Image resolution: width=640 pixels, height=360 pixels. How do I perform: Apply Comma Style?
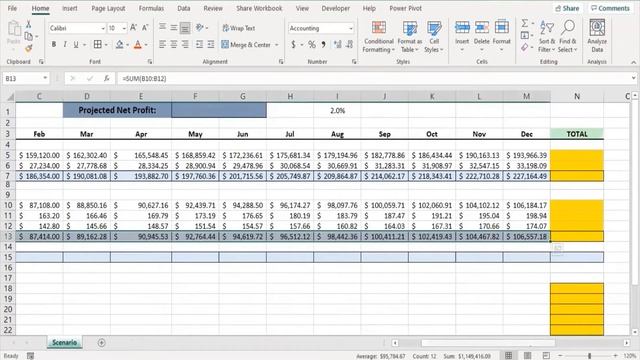click(x=323, y=44)
